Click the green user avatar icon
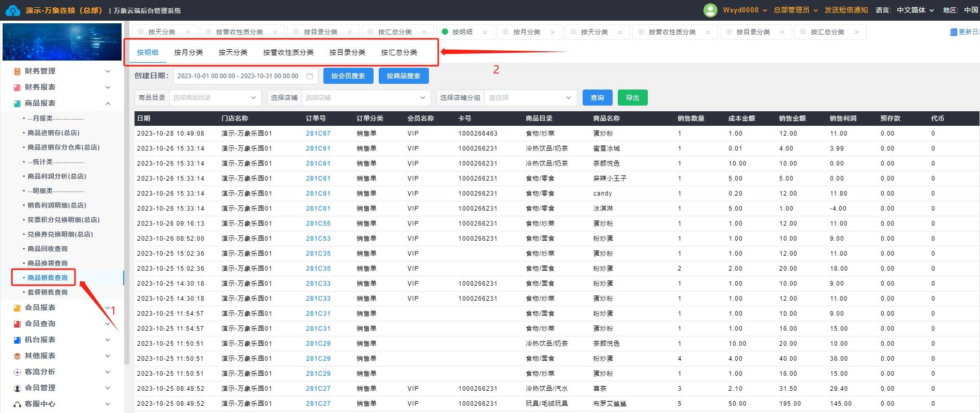 click(x=710, y=10)
